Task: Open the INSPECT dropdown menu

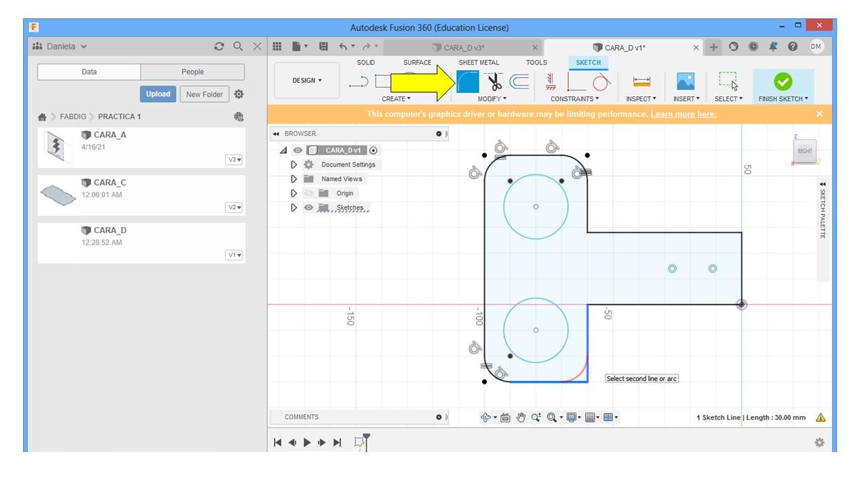Action: click(x=642, y=99)
